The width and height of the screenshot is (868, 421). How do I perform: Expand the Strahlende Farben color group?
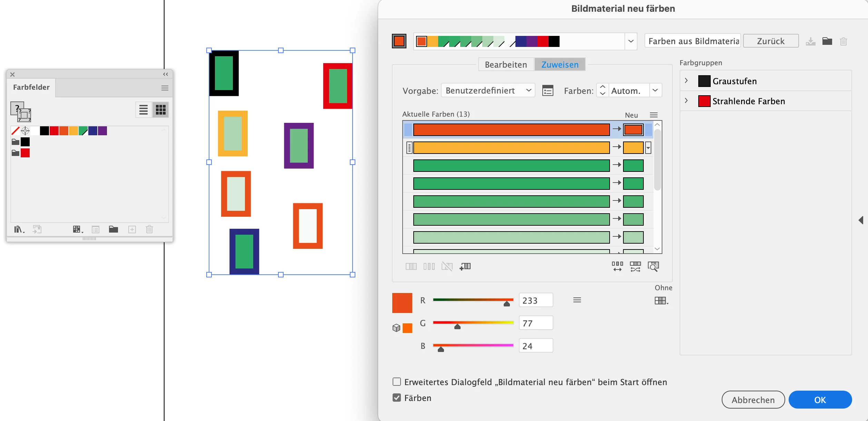pos(686,101)
